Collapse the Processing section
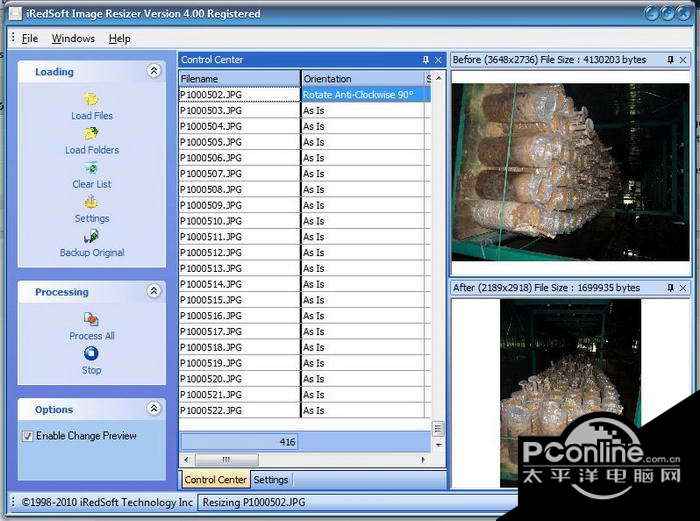The height and width of the screenshot is (521, 700). tap(154, 291)
